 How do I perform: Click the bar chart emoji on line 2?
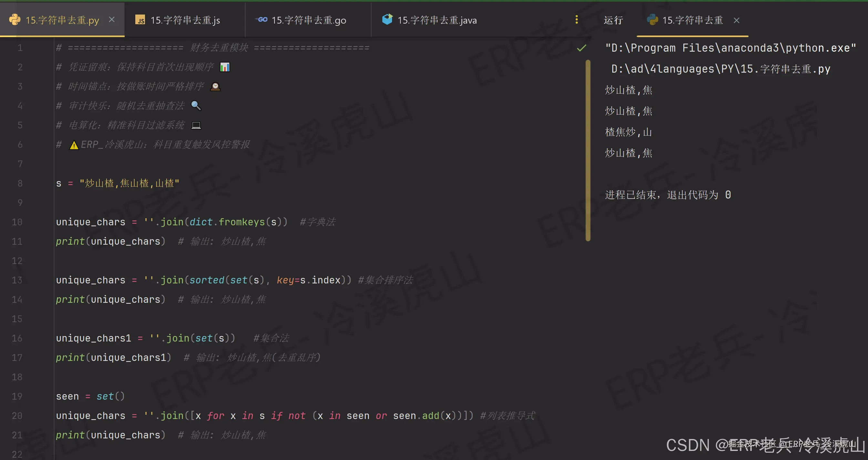(225, 67)
